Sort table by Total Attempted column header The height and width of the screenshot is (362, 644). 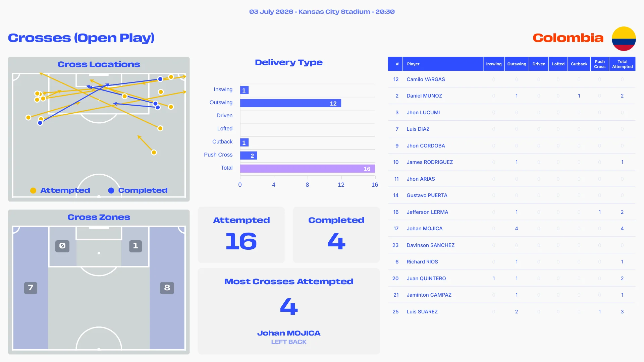(622, 64)
